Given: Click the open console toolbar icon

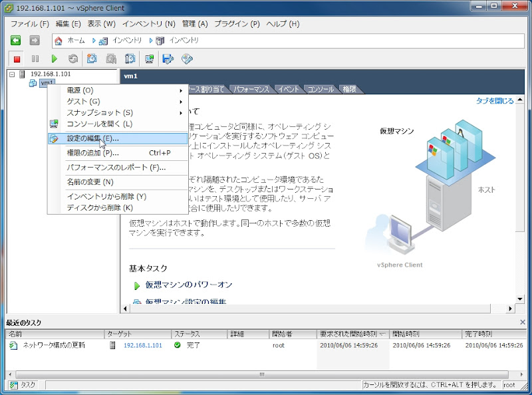Looking at the screenshot, I should (x=149, y=59).
